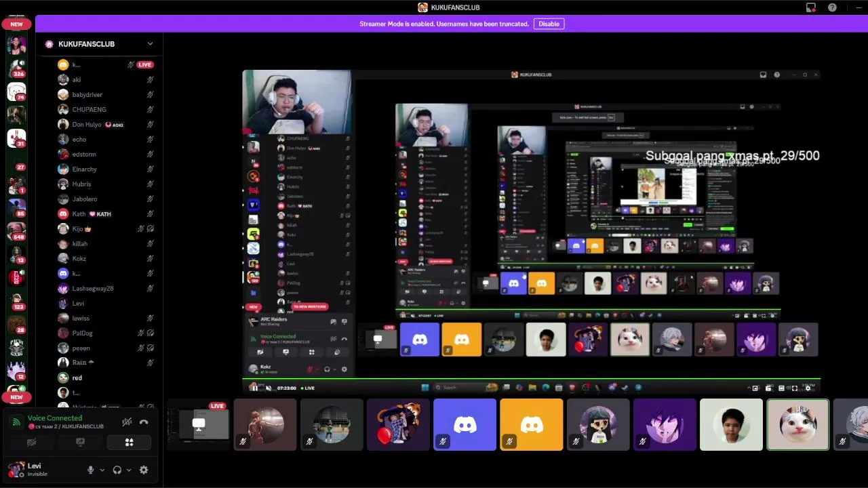Image resolution: width=868 pixels, height=488 pixels.
Task: Jump to NEW unreads at top of server list
Action: point(16,24)
